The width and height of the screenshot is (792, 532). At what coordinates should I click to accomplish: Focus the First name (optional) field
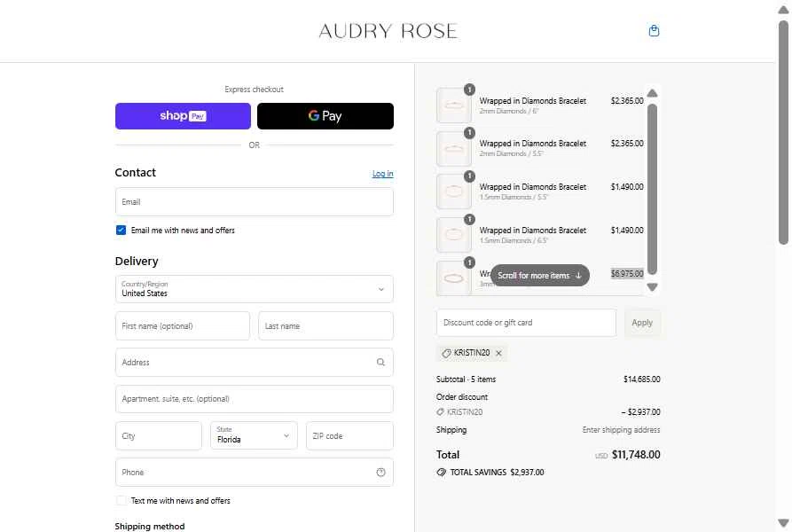coord(183,326)
